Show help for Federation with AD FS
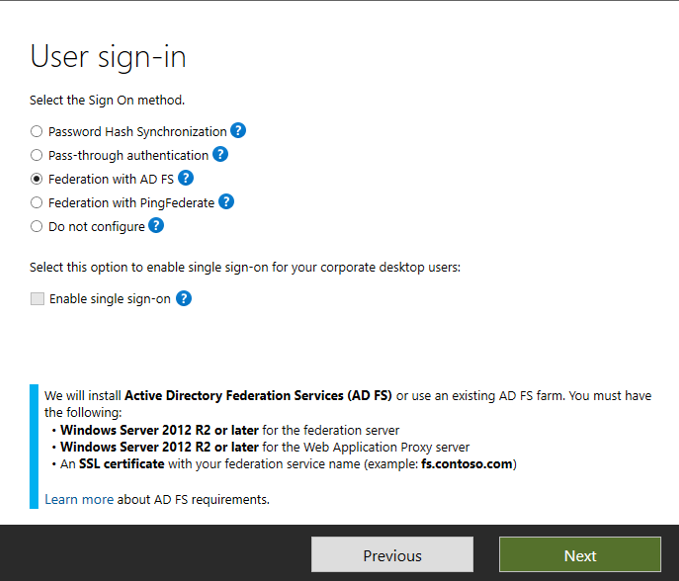Viewport: 679px width, 581px height. coord(185,179)
